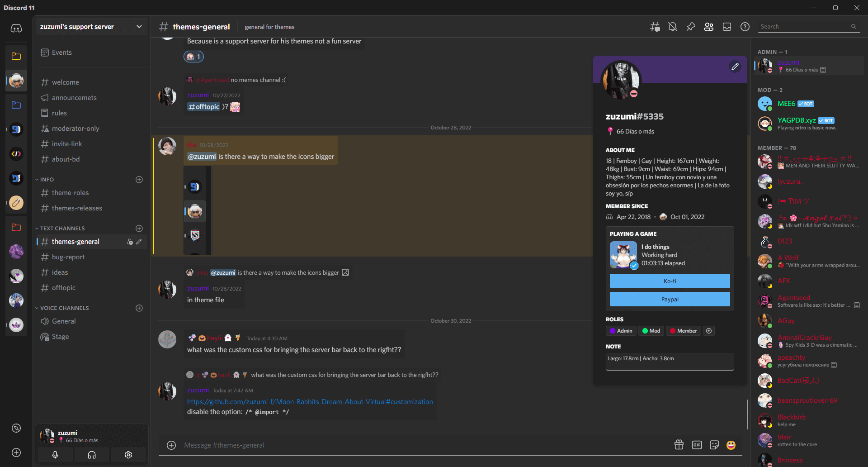868x467 pixels.
Task: Create channel in VOICE CHANNELS category
Action: coord(139,308)
